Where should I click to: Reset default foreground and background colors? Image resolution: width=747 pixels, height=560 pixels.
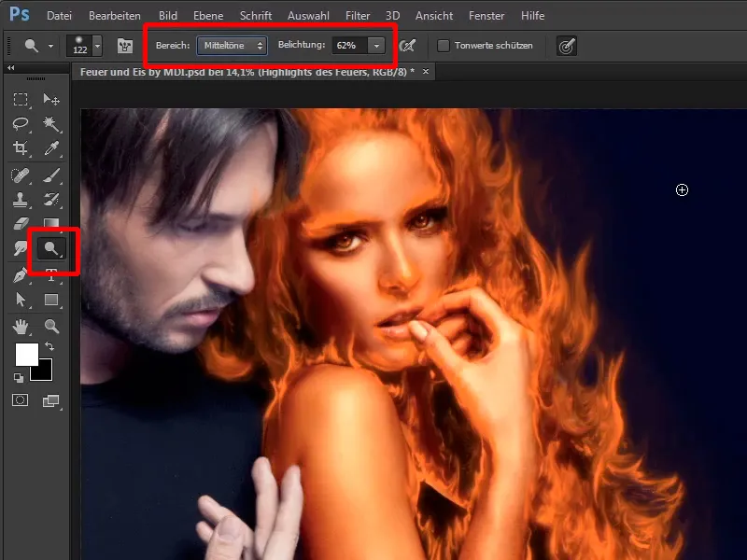coord(19,378)
